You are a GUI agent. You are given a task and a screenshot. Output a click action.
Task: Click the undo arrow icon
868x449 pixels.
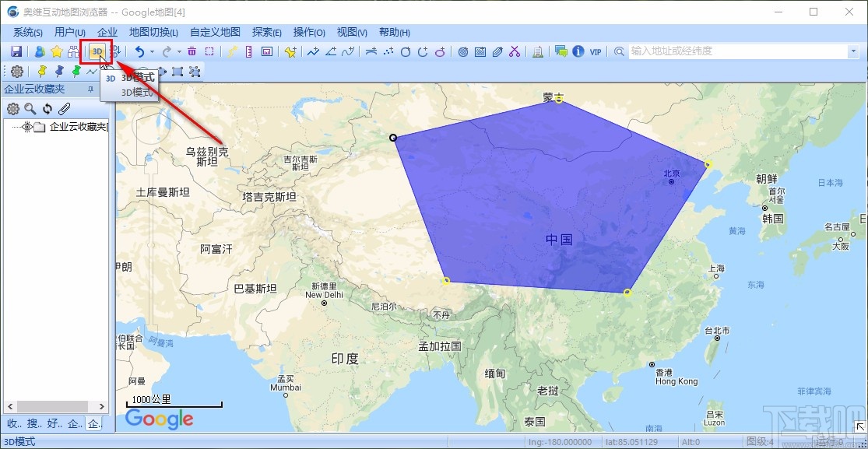(x=140, y=51)
